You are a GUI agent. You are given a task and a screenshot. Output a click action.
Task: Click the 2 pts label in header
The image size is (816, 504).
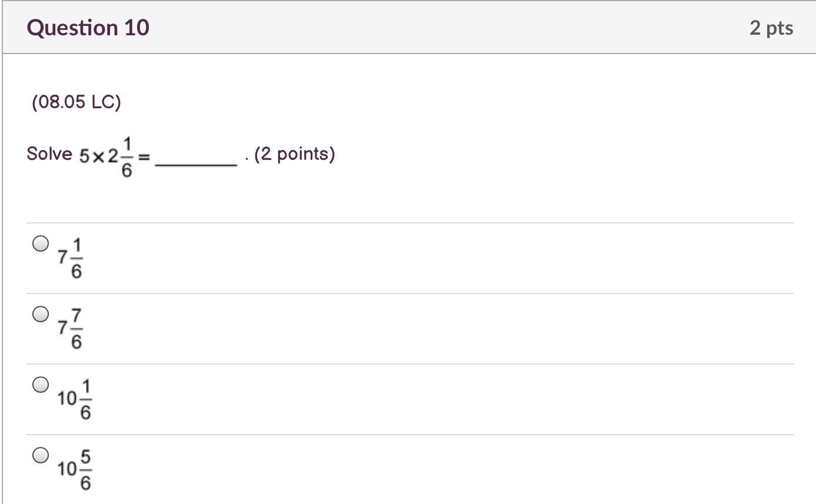tap(771, 28)
